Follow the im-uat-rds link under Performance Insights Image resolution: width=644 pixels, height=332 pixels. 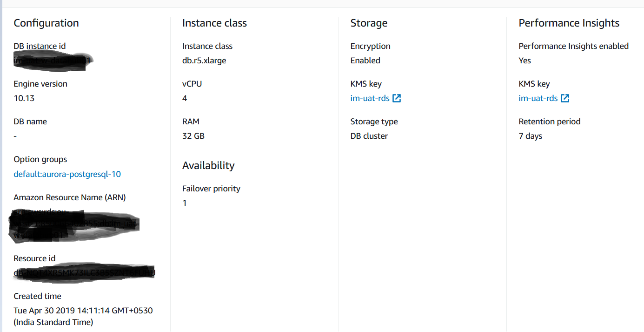coord(538,98)
